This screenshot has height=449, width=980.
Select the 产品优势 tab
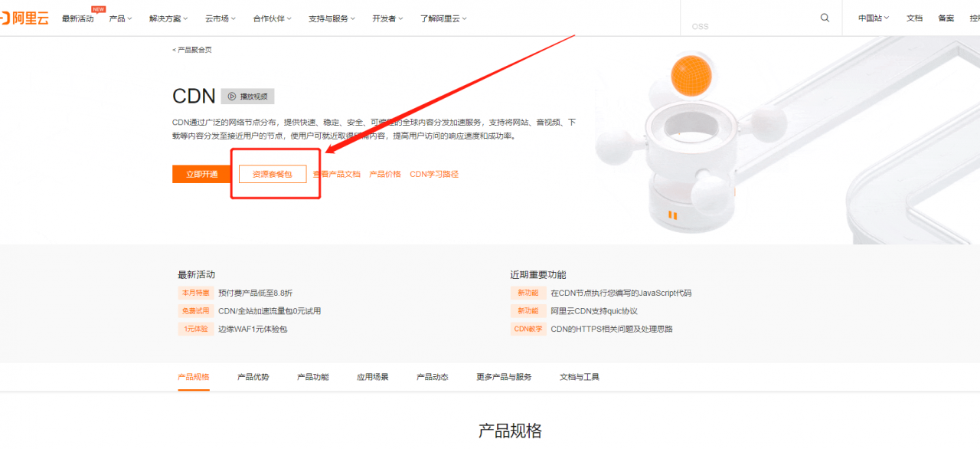tap(253, 376)
